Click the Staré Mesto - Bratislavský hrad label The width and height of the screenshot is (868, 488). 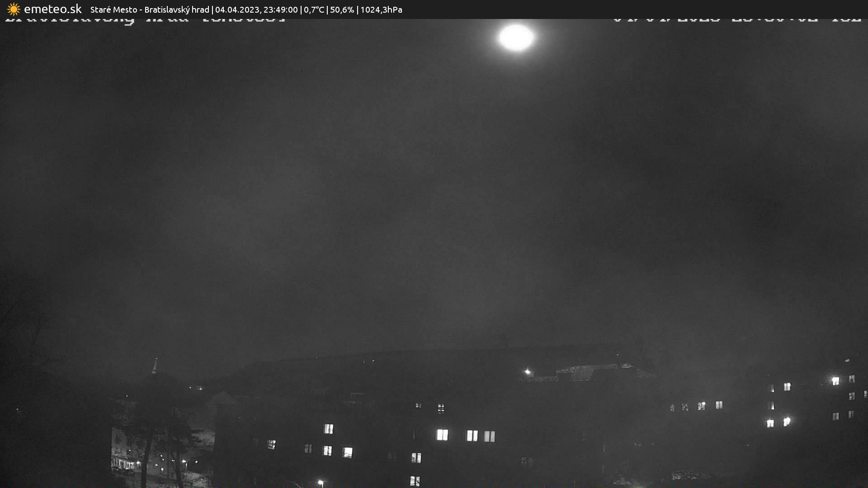(x=149, y=9)
